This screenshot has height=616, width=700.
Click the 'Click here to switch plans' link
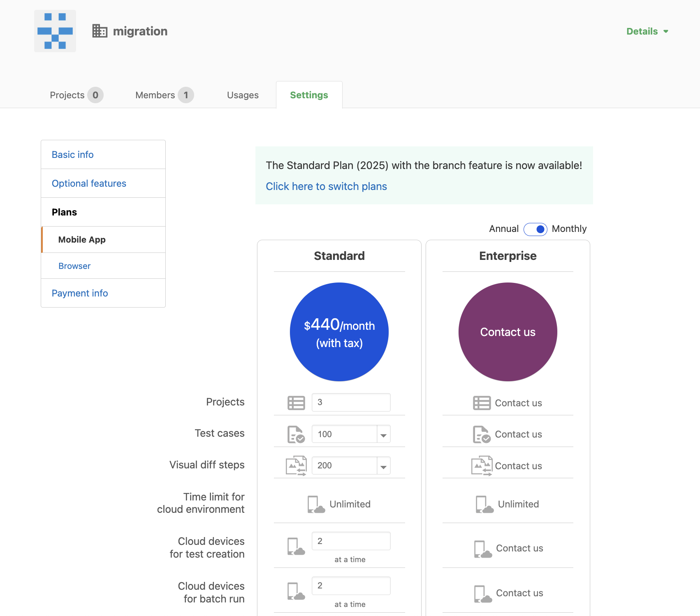326,186
